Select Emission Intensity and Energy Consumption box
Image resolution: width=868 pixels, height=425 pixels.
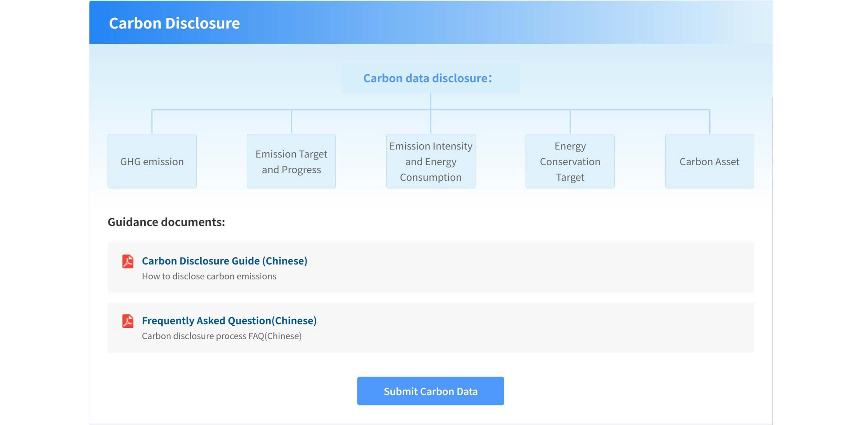(x=431, y=161)
